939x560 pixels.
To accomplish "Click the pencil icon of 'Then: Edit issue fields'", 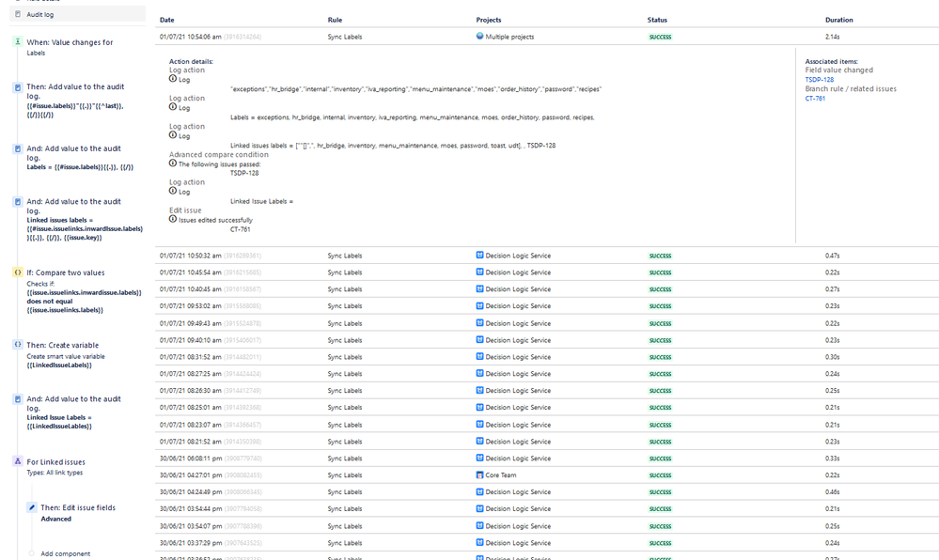I will [32, 507].
